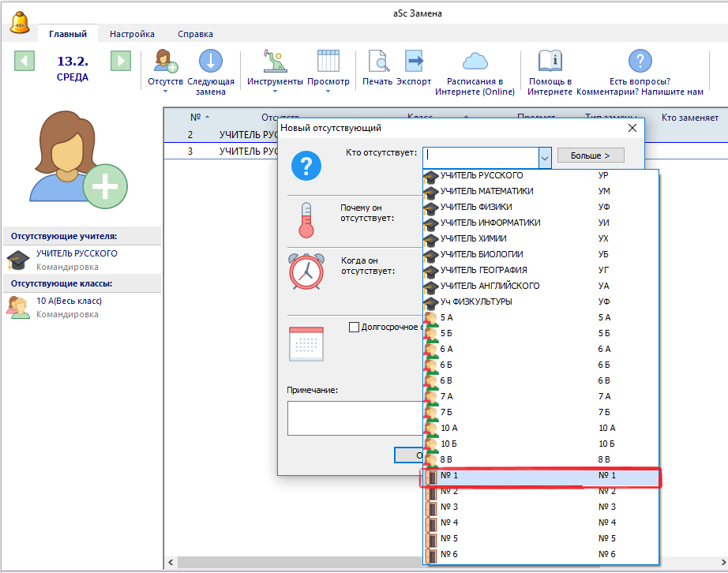This screenshot has height=573, width=728.
Task: Switch to the Настройка tab
Action: [x=132, y=34]
